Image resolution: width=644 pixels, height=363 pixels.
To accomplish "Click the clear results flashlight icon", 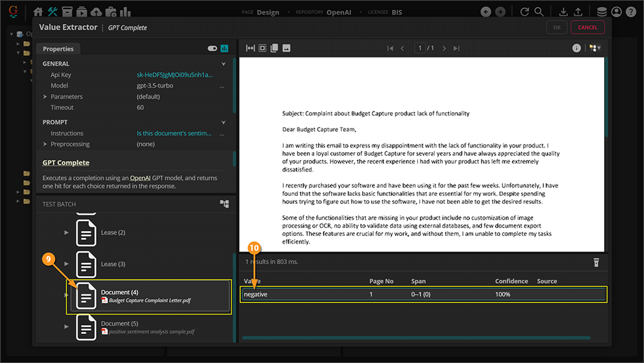I will (x=596, y=262).
